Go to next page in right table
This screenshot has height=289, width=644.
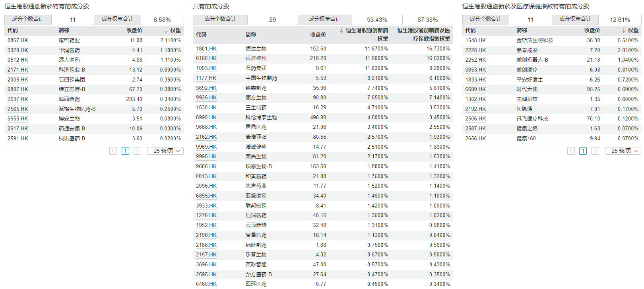tap(595, 151)
